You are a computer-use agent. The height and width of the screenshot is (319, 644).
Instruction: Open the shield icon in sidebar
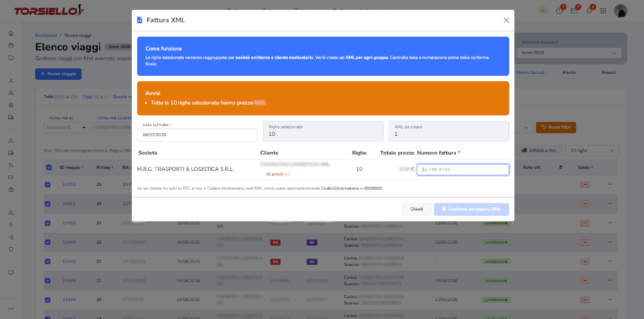click(x=11, y=249)
